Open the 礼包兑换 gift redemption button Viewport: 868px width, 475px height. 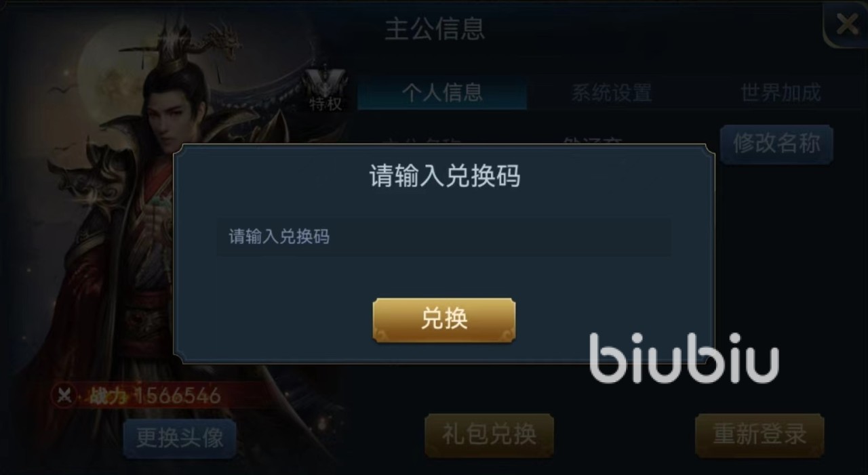[x=489, y=434]
